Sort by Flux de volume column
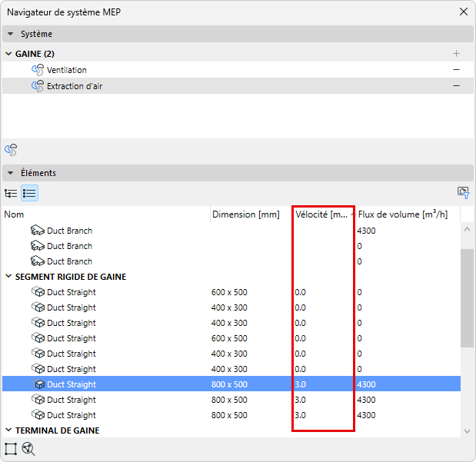This screenshot has width=476, height=462. click(408, 214)
